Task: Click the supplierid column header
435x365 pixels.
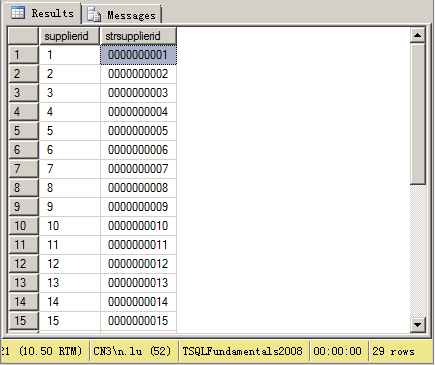Action: click(69, 36)
